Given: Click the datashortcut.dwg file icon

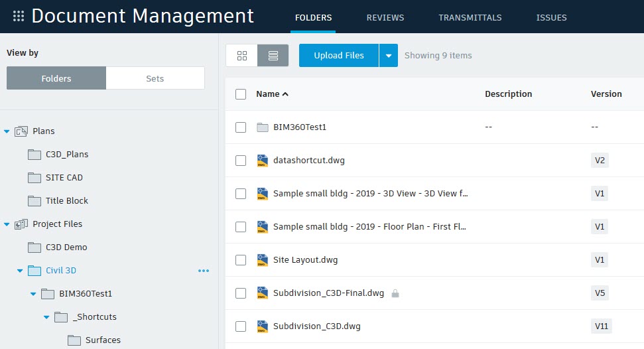Looking at the screenshot, I should point(262,161).
